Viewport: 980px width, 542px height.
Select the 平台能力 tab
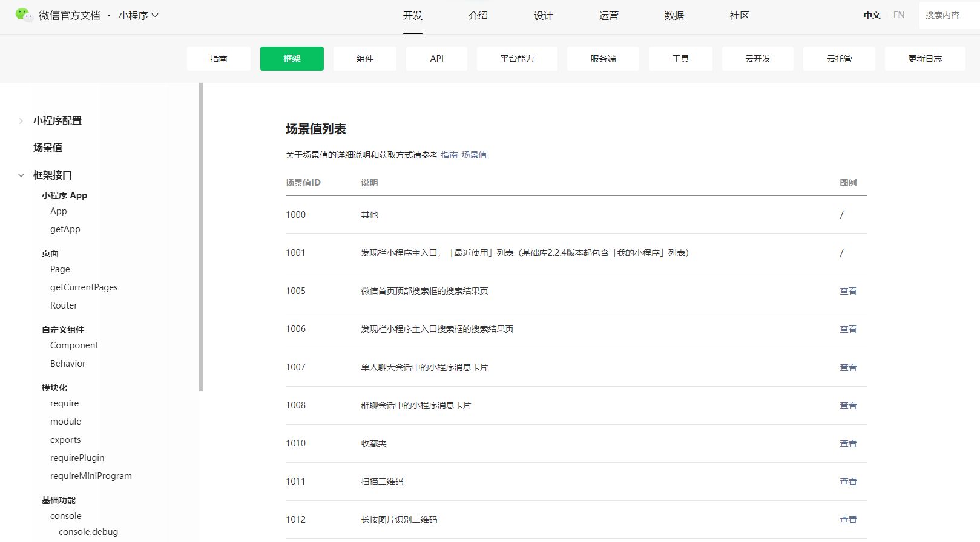tap(517, 59)
